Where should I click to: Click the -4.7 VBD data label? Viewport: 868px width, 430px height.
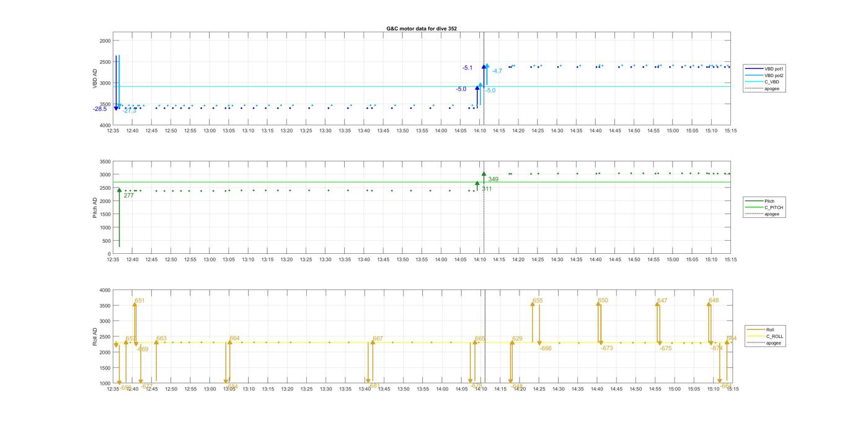(x=497, y=71)
